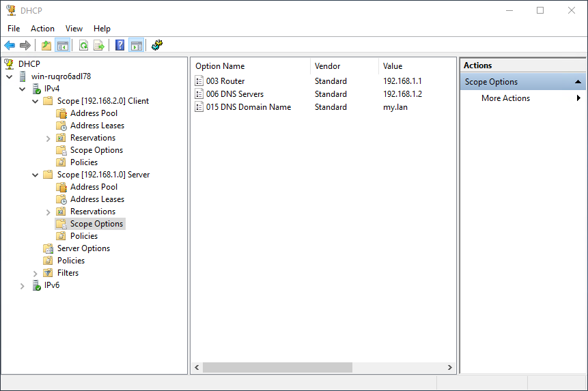This screenshot has height=391, width=588.
Task: Open the View menu
Action: tap(74, 29)
